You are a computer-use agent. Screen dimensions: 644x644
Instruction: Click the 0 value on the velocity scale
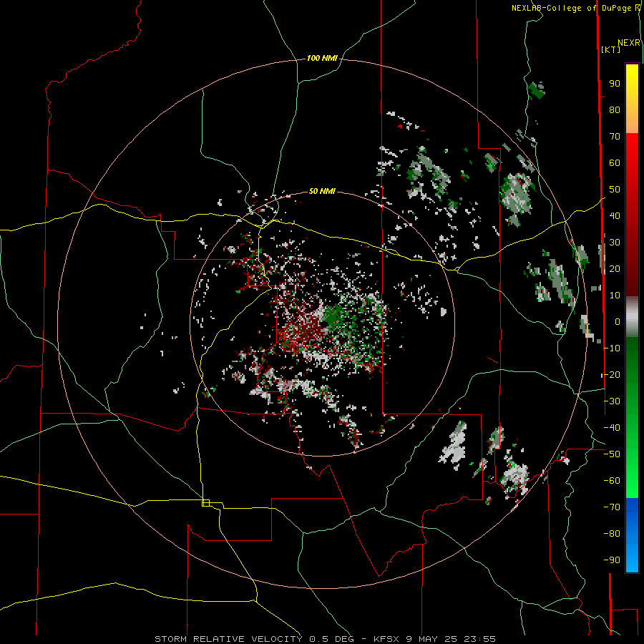[618, 321]
